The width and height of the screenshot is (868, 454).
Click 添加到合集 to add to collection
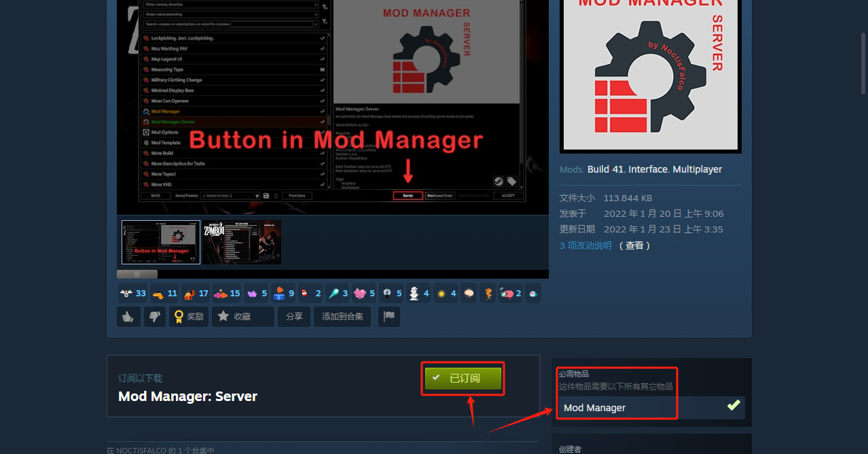[x=342, y=316]
